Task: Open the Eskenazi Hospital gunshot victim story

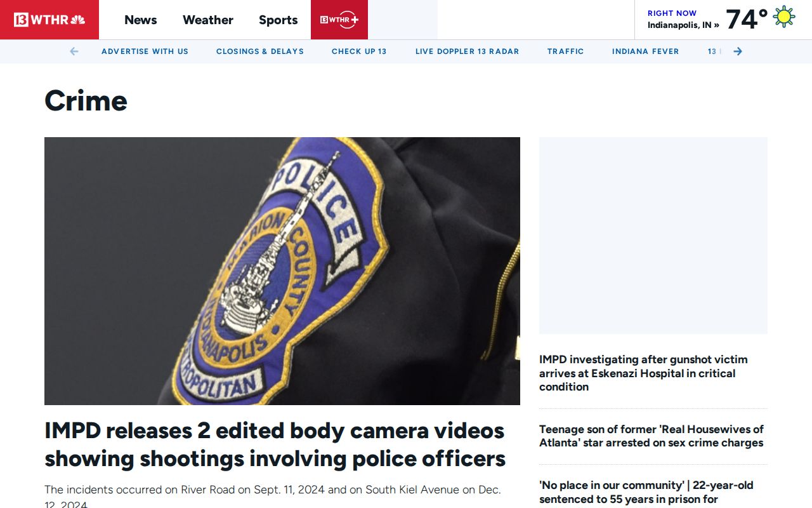Action: [643, 373]
